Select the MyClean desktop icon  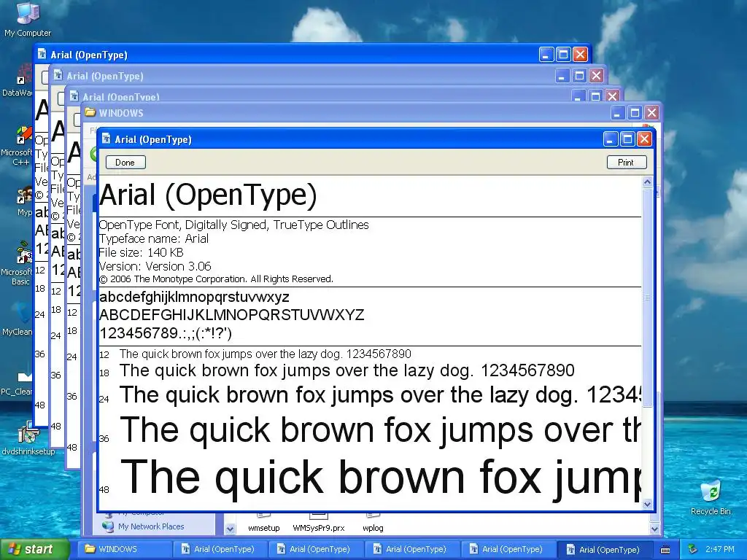tap(18, 320)
